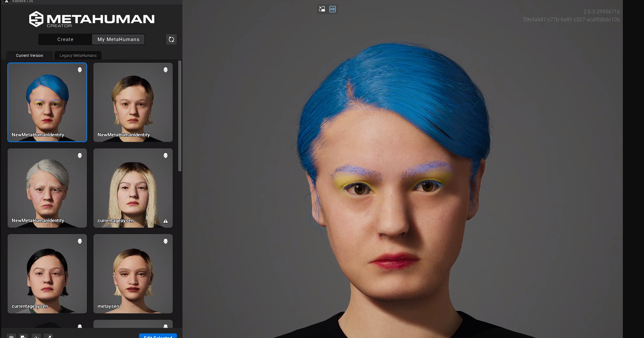This screenshot has width=644, height=338.
Task: Click the version text 2.0.3-29956716
Action: pyautogui.click(x=601, y=12)
